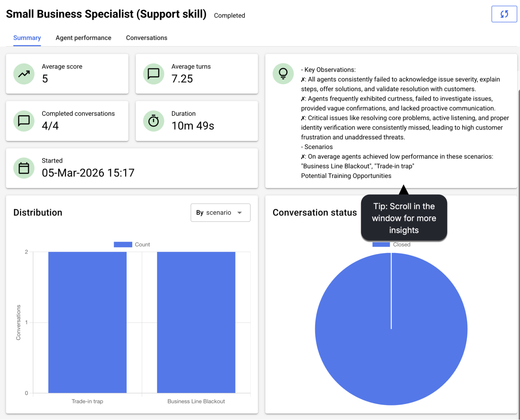The image size is (520, 420).
Task: Change the distribution grouping dropdown
Action: coord(220,212)
